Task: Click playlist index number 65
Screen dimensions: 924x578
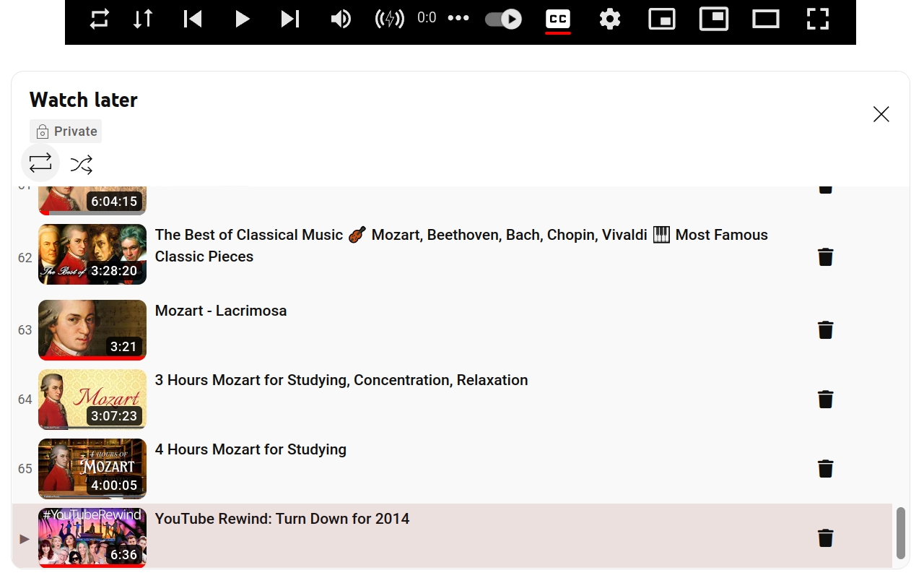Action: [25, 469]
